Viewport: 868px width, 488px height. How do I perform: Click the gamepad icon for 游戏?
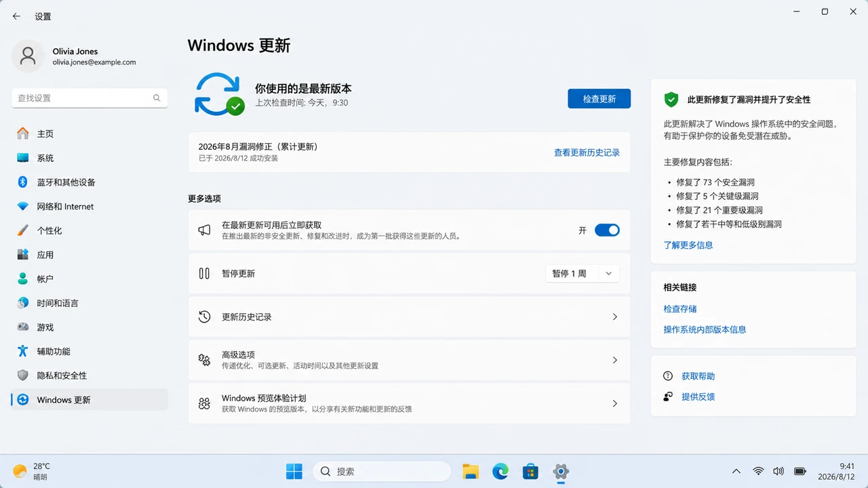23,327
